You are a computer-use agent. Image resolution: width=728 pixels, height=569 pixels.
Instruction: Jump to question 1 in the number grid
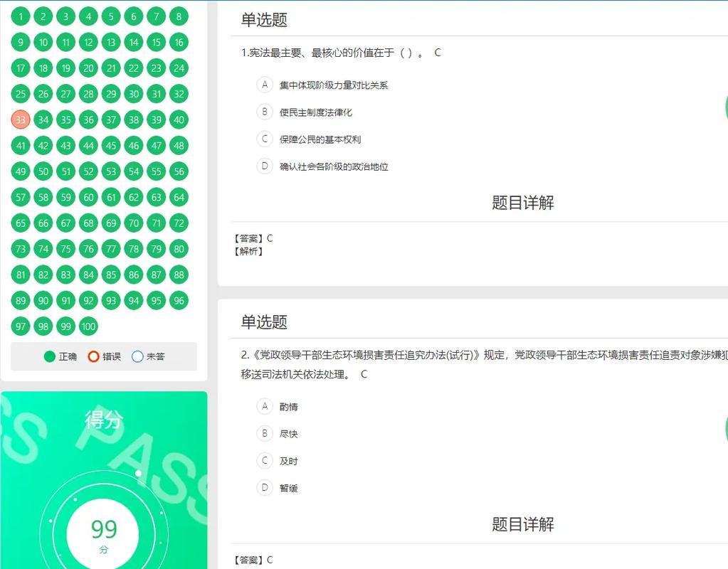[21, 16]
